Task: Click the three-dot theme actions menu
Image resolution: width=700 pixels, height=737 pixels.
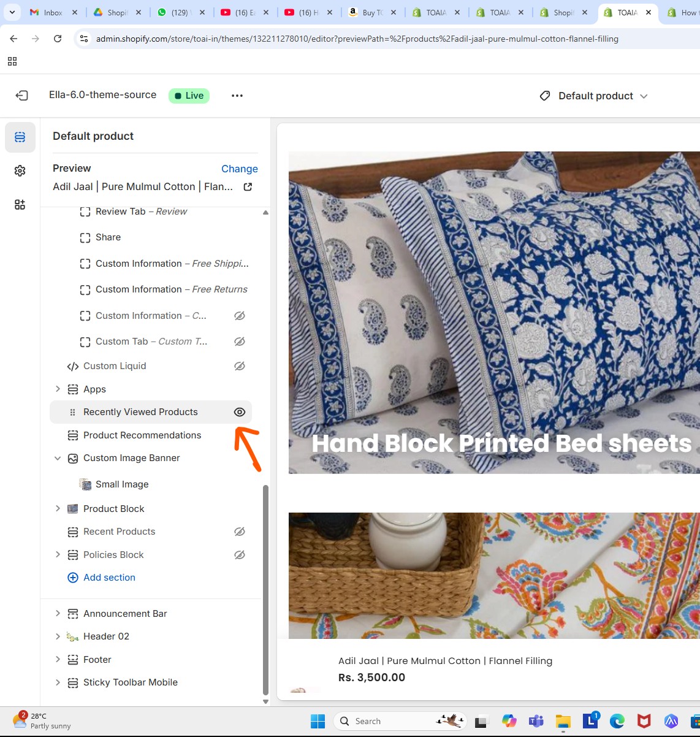Action: (x=237, y=96)
